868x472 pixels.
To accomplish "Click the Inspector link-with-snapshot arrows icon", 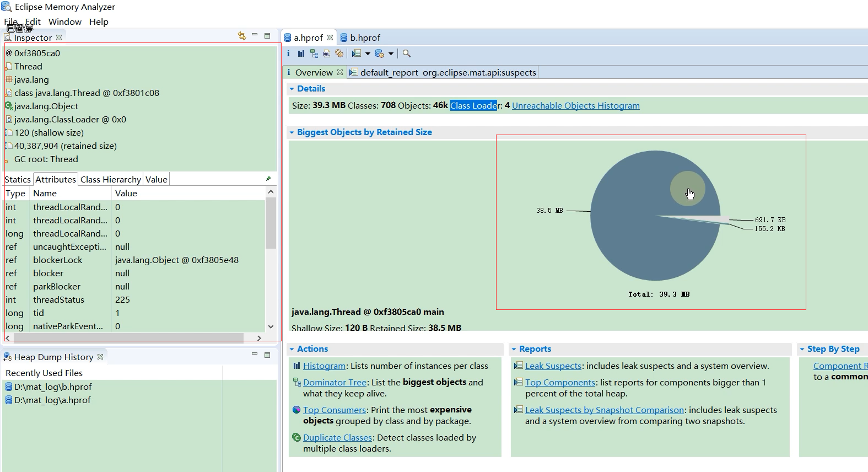I will click(241, 36).
